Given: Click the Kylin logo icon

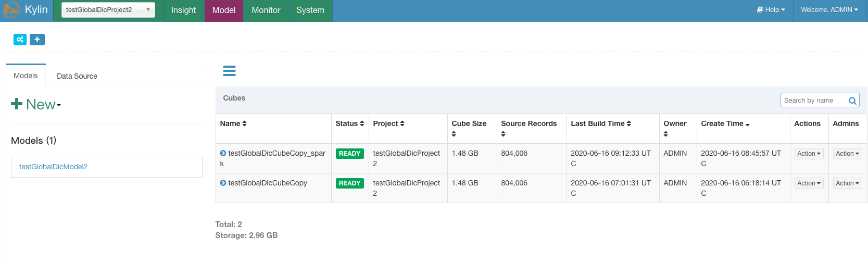Looking at the screenshot, I should pos(10,10).
